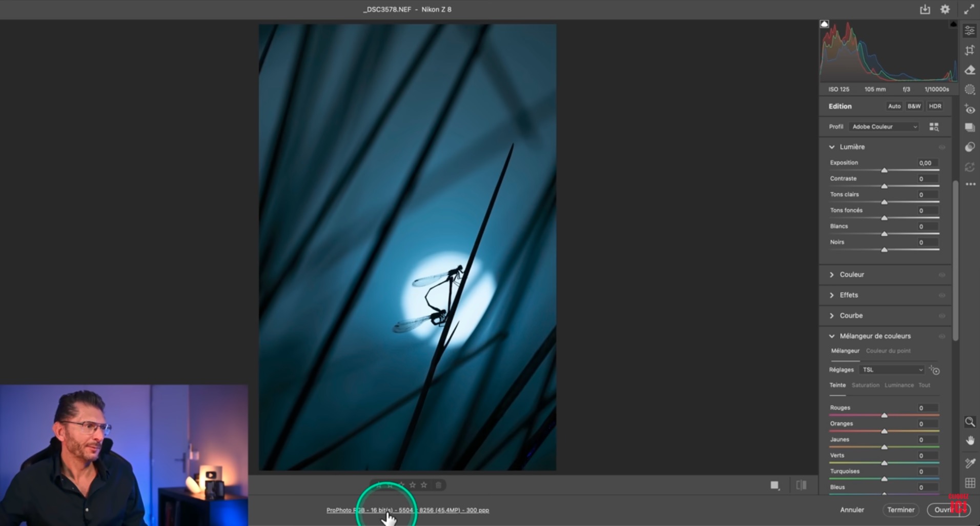The height and width of the screenshot is (526, 980).
Task: Toggle Couleur panel visibility eye
Action: coord(942,275)
